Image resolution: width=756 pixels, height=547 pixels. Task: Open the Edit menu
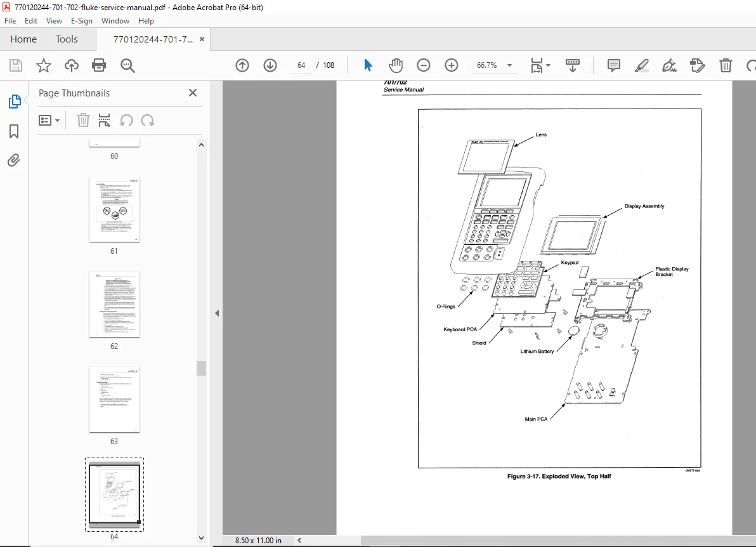31,21
